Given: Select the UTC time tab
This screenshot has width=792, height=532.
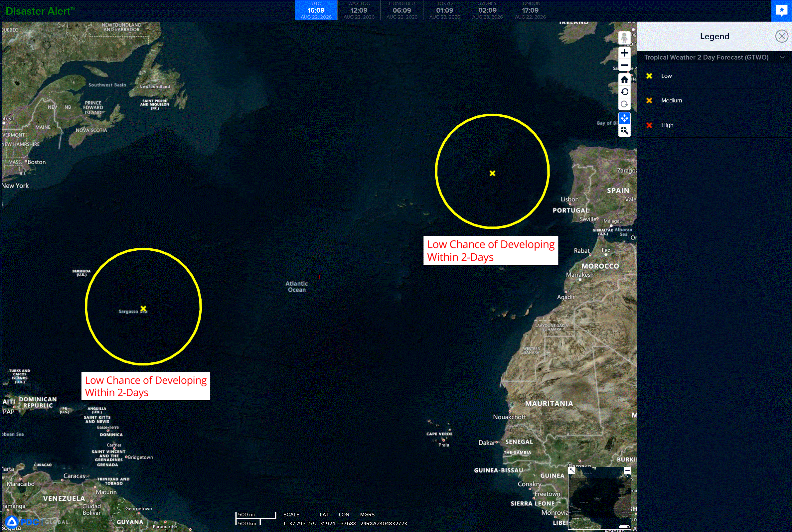Looking at the screenshot, I should pos(316,10).
